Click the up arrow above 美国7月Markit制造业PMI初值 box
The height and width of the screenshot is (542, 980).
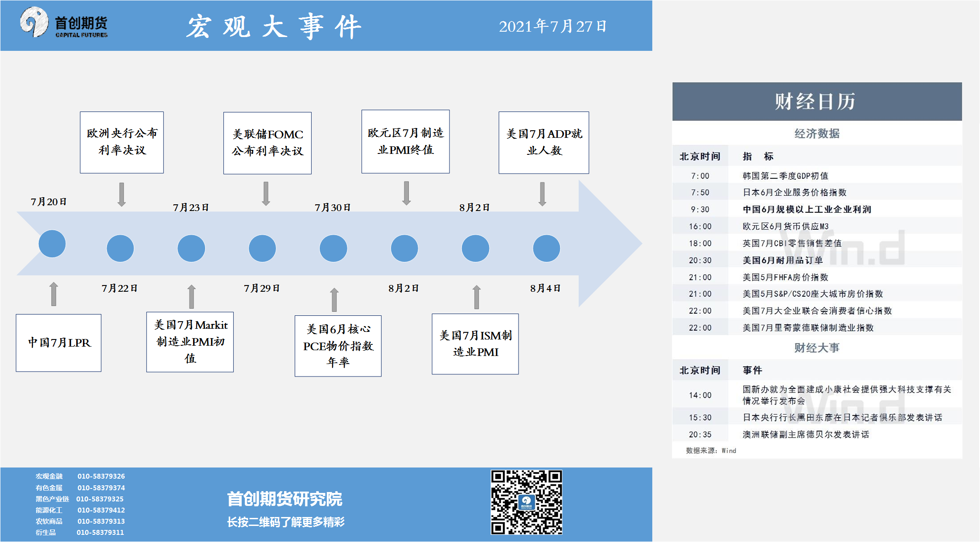coord(191,296)
